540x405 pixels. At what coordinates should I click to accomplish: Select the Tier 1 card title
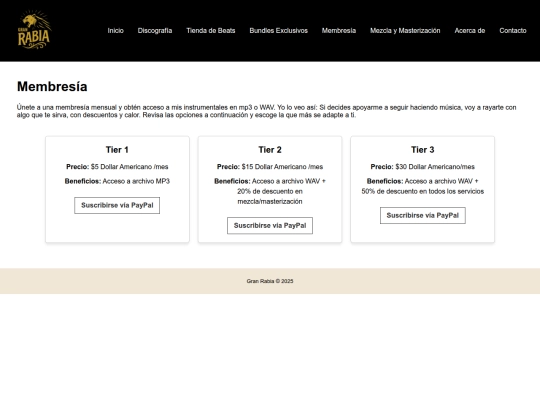pos(117,150)
